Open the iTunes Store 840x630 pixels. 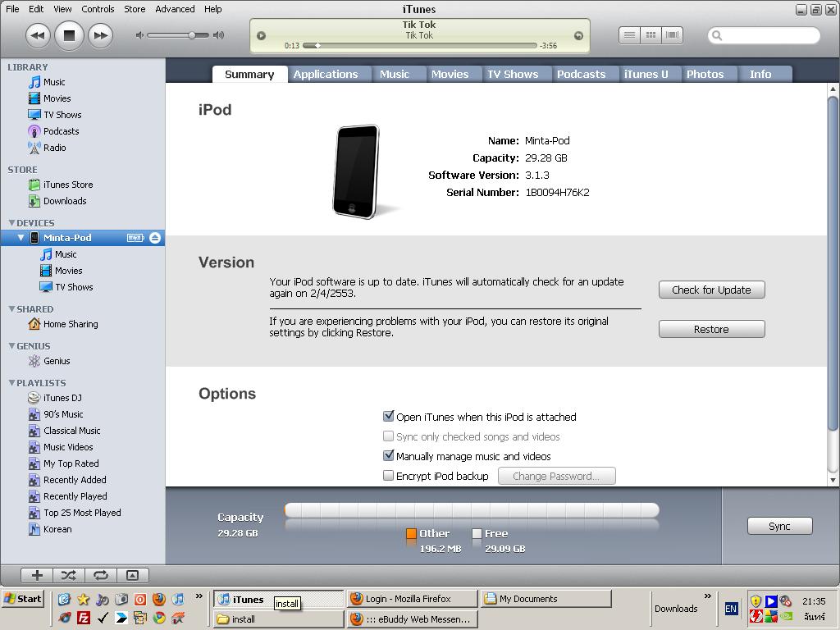[67, 185]
